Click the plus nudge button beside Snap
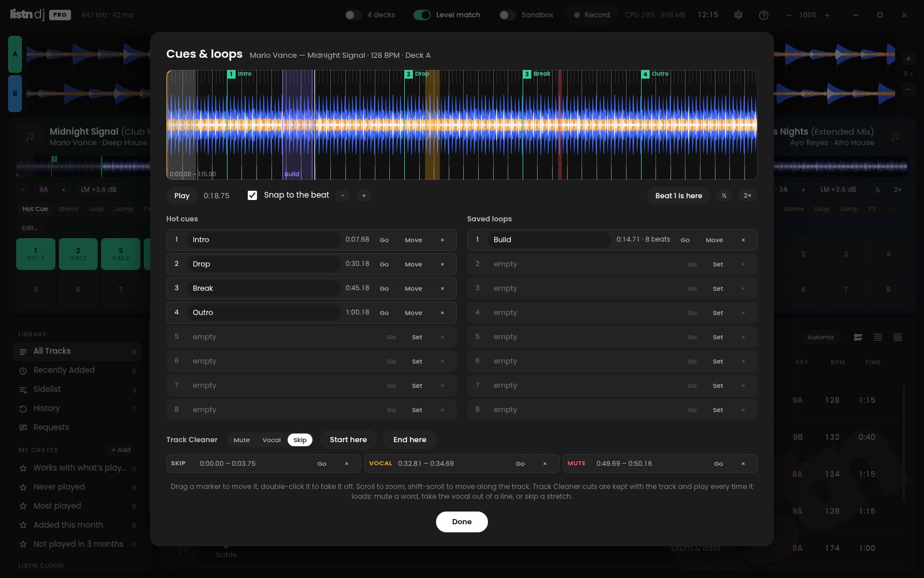The image size is (924, 578). point(364,195)
